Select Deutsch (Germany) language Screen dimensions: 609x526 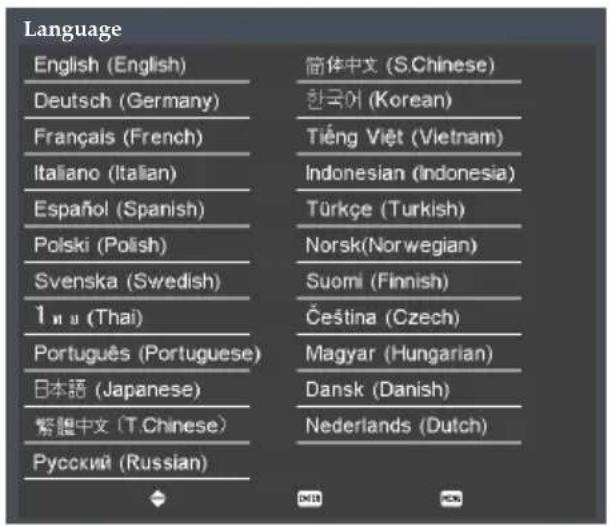point(127,101)
